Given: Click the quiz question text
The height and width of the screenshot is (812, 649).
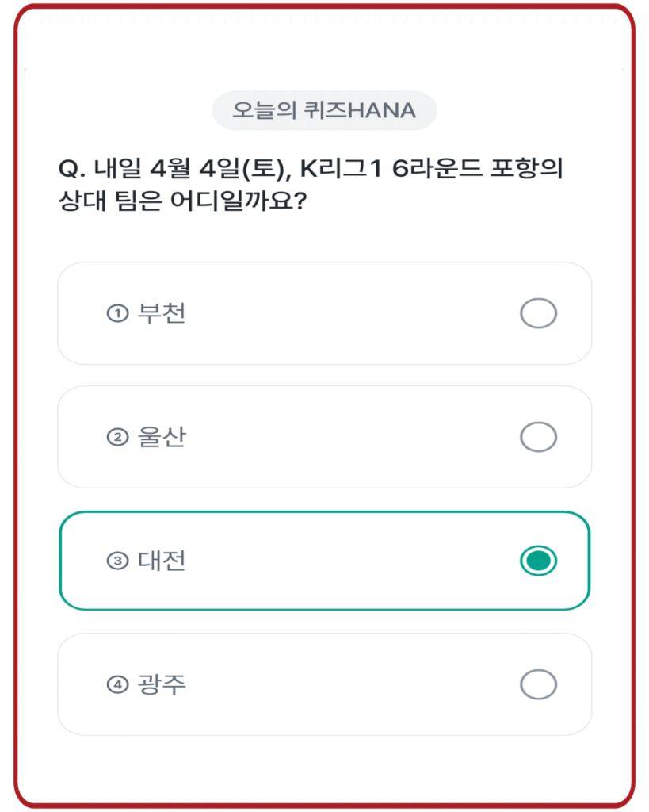Looking at the screenshot, I should click(324, 184).
